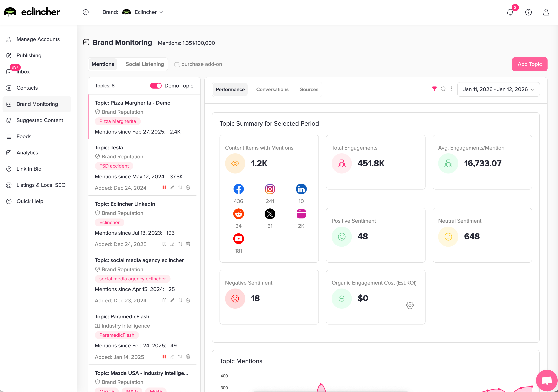Open the notifications bell icon
The height and width of the screenshot is (392, 558).
click(510, 12)
